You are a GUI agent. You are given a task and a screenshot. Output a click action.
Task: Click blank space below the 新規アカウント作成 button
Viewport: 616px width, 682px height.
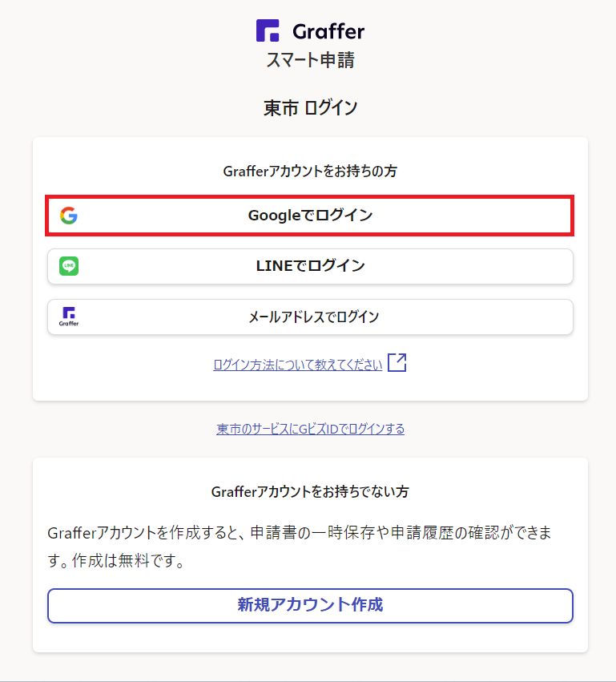click(310, 638)
